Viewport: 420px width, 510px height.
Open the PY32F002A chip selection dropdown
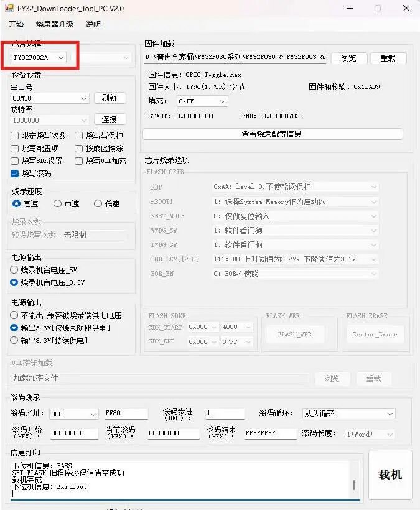click(39, 58)
